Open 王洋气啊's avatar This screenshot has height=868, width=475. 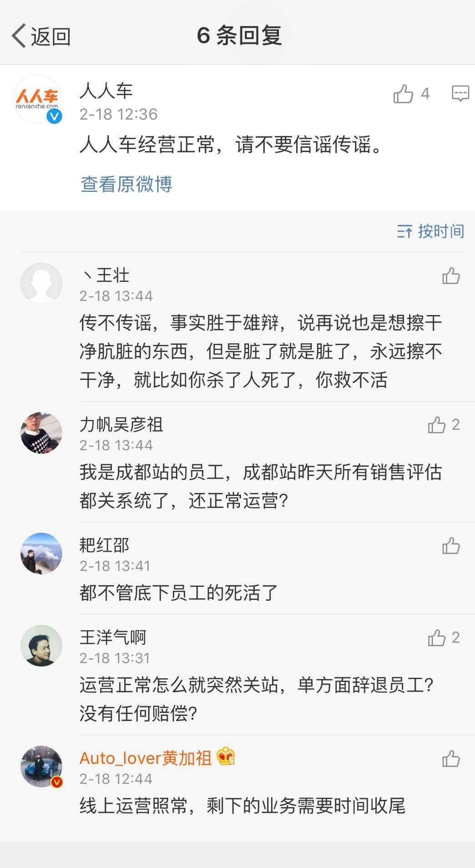tap(41, 645)
